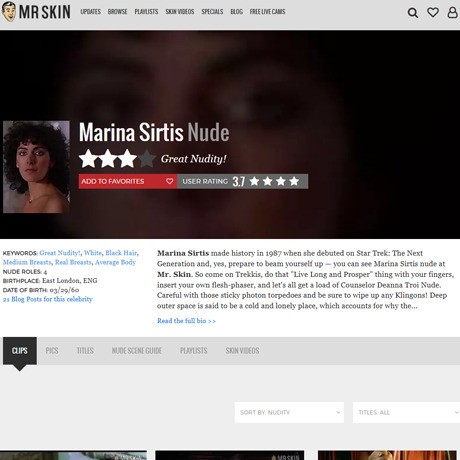Open 21 Blog Posts for this celebrity link
Screen dimensions: 460x460
click(48, 299)
